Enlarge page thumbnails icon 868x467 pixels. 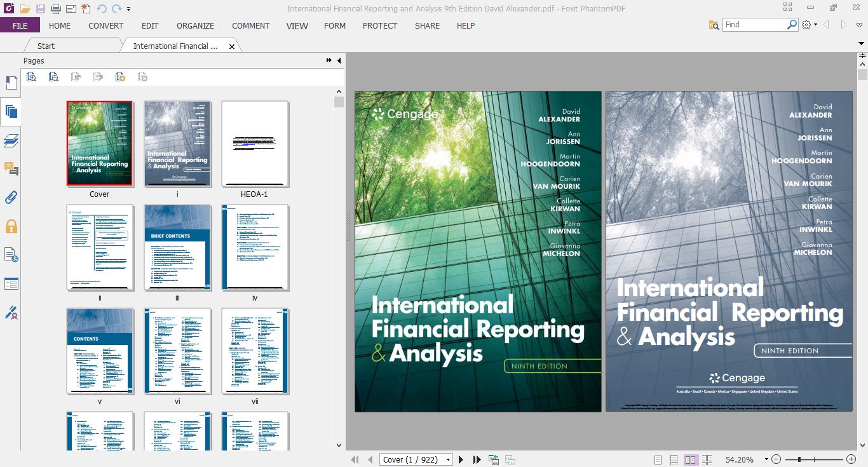click(31, 77)
